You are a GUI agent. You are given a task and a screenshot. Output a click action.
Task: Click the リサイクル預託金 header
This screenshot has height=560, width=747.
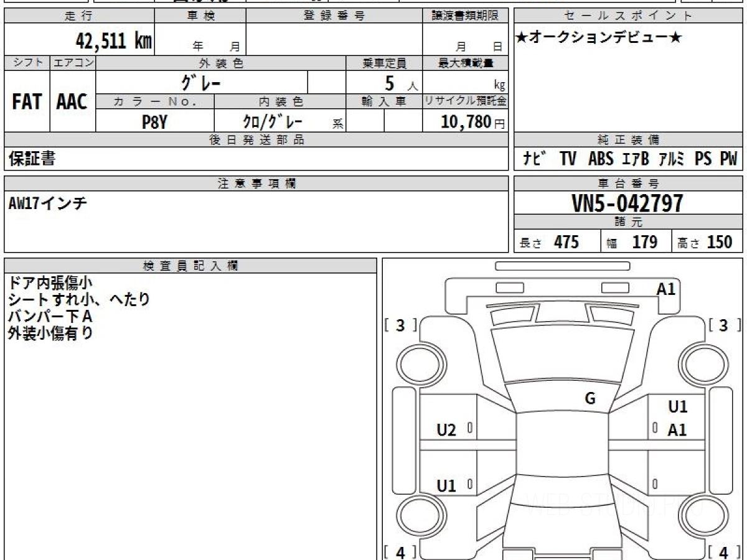[466, 101]
